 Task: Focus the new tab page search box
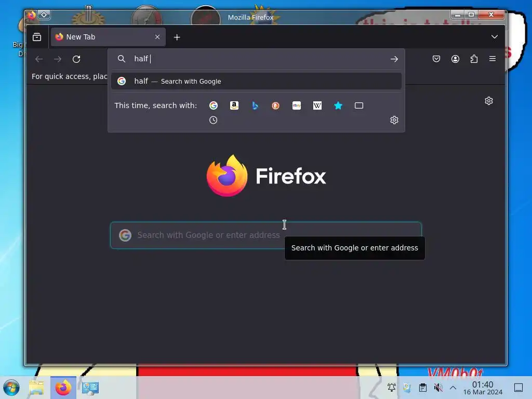point(266,235)
